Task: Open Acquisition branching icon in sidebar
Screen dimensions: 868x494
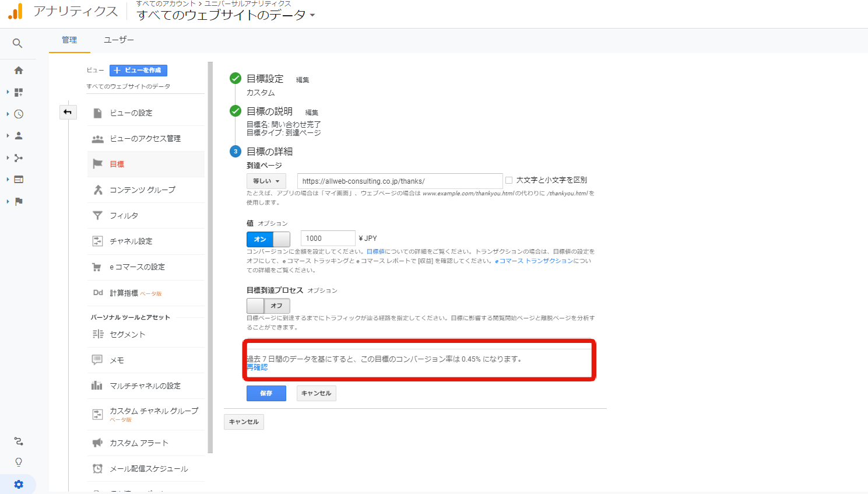Action: click(19, 158)
